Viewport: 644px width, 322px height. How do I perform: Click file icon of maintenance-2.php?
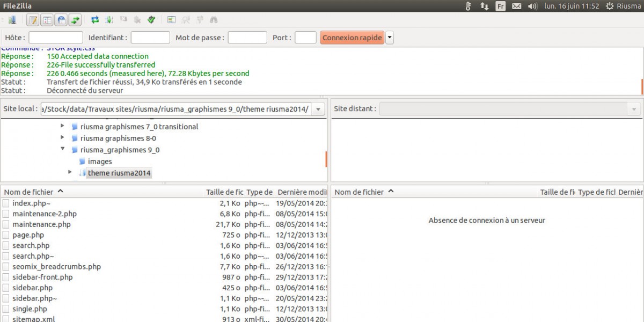[x=6, y=214]
